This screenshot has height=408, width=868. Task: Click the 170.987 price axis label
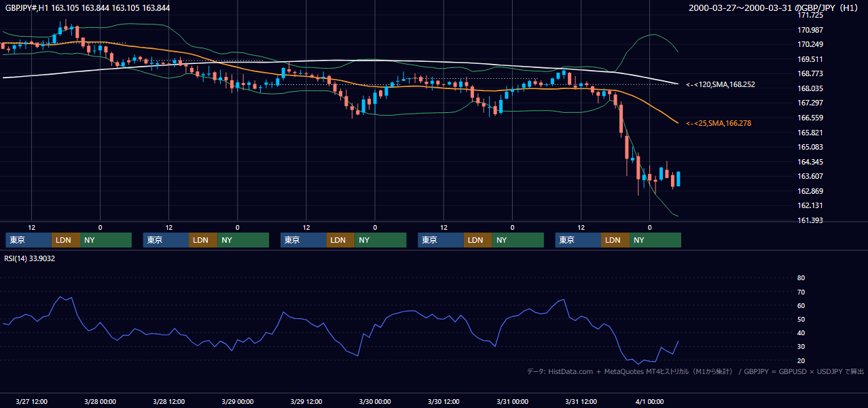click(810, 30)
